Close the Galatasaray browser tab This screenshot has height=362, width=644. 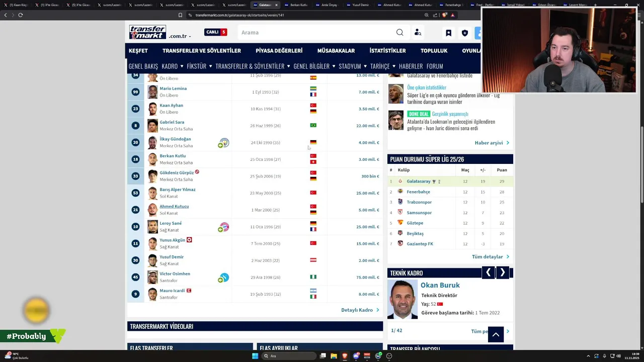point(276,5)
